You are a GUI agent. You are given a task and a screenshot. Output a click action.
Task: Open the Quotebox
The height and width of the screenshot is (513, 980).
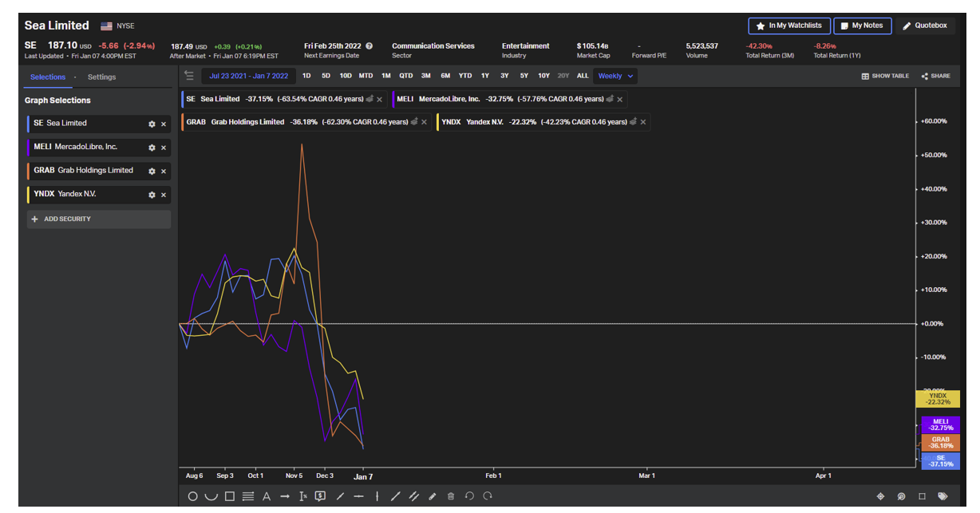pos(925,26)
